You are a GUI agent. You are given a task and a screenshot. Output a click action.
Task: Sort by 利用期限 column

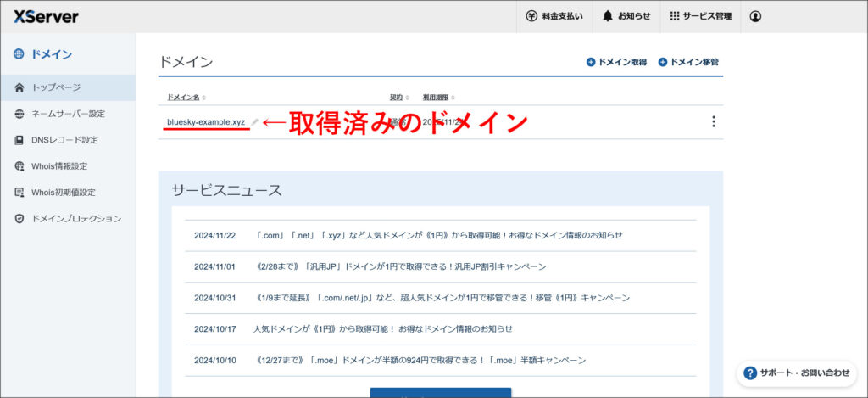tap(439, 98)
